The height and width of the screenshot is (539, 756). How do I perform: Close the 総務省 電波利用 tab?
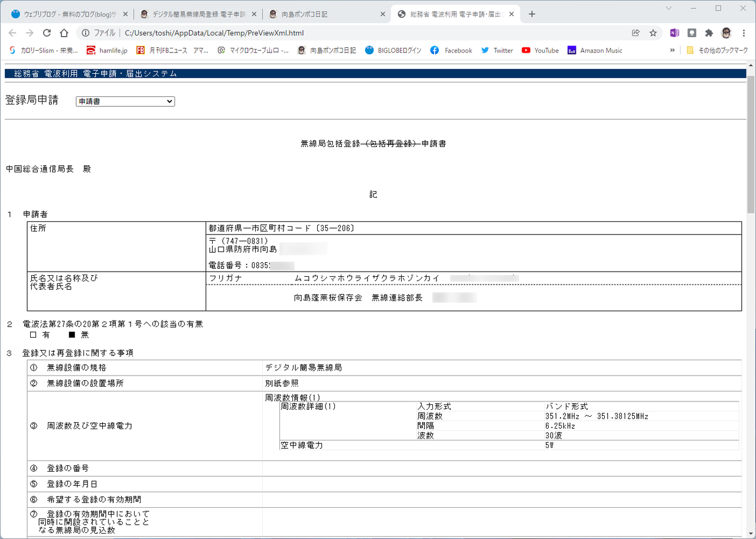point(511,14)
